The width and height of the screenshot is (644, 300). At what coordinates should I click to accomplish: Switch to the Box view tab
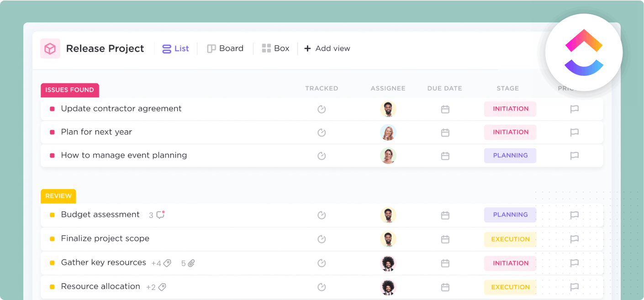click(x=275, y=48)
